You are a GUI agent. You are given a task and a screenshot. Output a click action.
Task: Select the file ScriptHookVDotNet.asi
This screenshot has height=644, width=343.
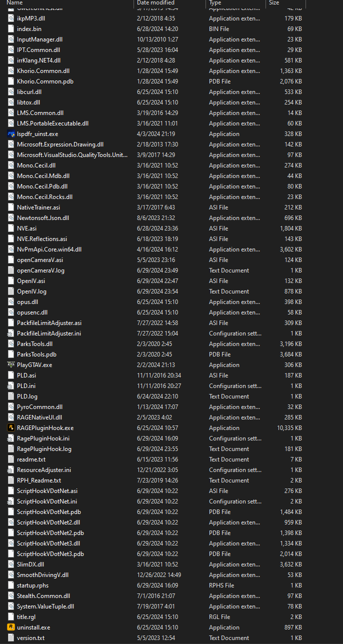47,491
